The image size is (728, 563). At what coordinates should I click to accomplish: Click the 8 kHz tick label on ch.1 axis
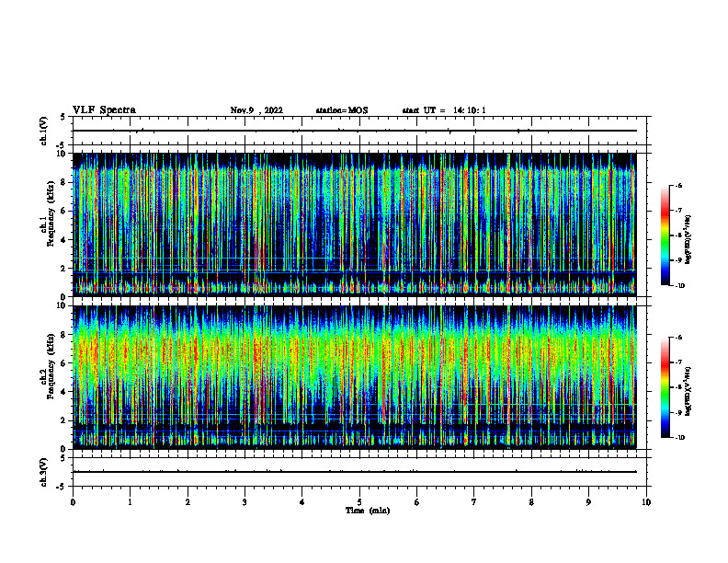click(63, 182)
